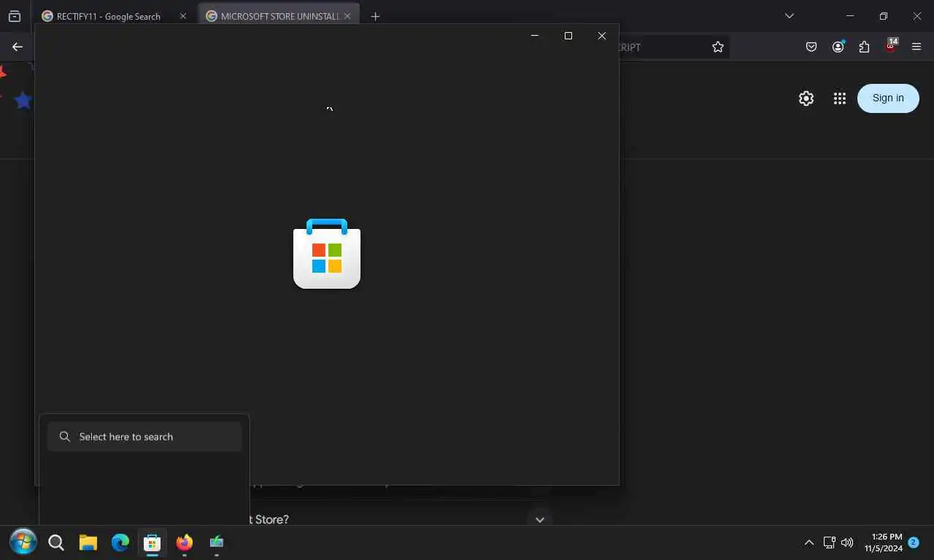Show hidden system tray icons
This screenshot has height=560, width=934.
(808, 542)
